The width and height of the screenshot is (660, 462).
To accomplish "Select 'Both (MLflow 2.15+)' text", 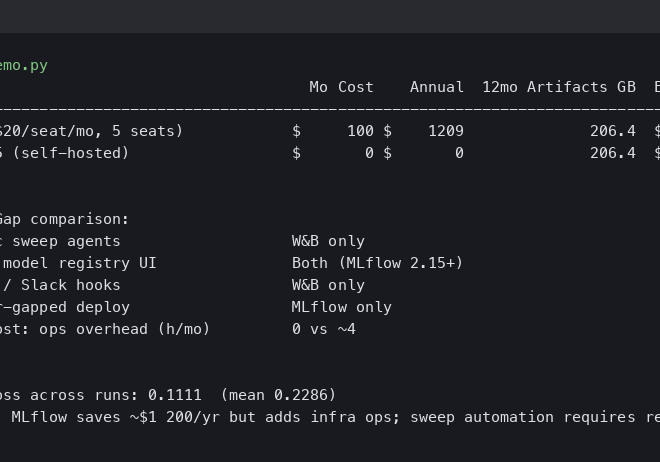I will coord(377,263).
